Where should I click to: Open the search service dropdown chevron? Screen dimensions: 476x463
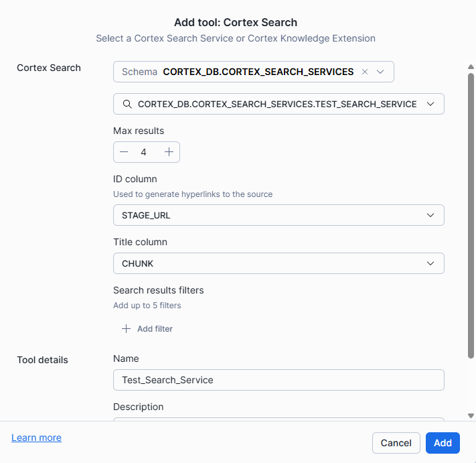[x=430, y=104]
